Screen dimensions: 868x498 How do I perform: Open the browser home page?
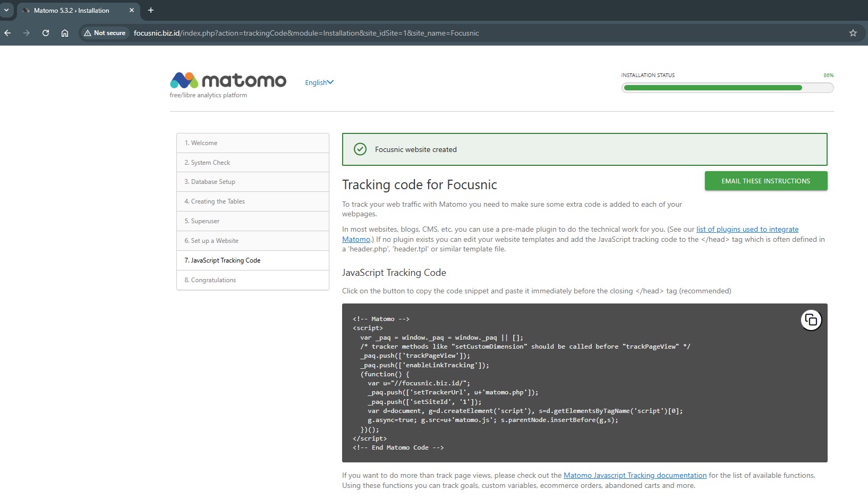coord(65,33)
